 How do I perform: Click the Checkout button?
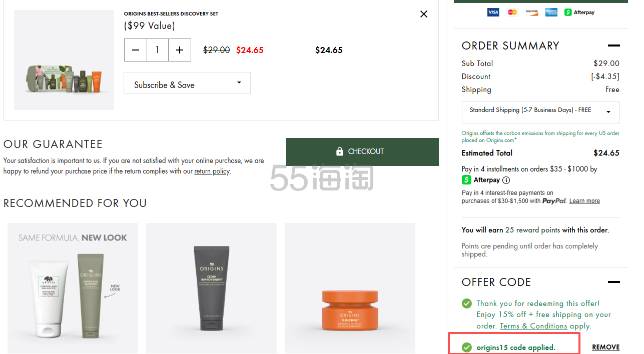362,151
